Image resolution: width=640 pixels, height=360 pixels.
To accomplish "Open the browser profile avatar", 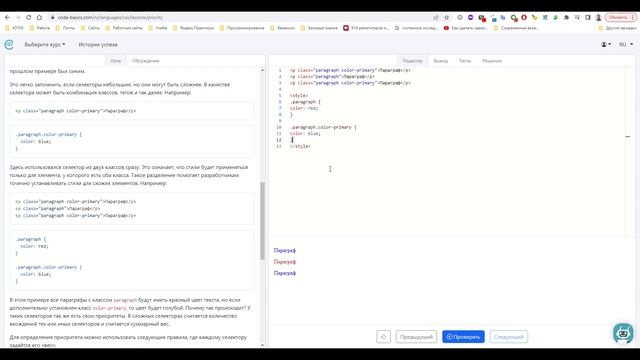I will tap(598, 18).
